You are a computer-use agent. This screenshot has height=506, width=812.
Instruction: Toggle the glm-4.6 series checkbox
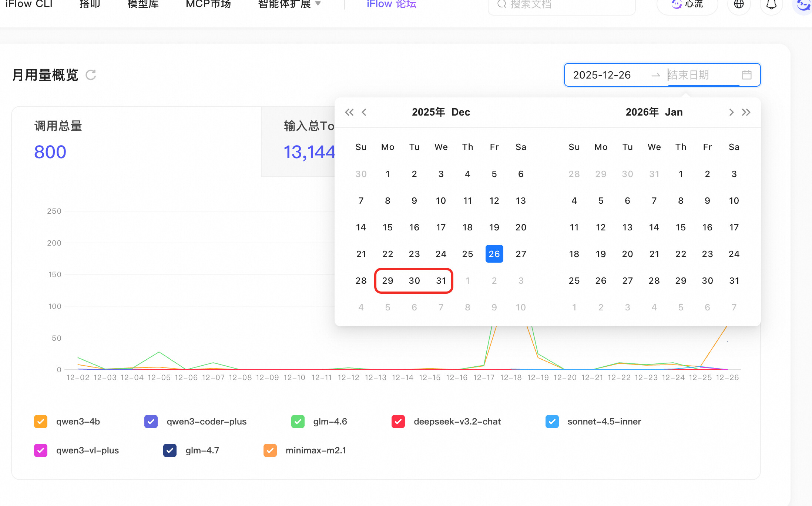point(298,422)
